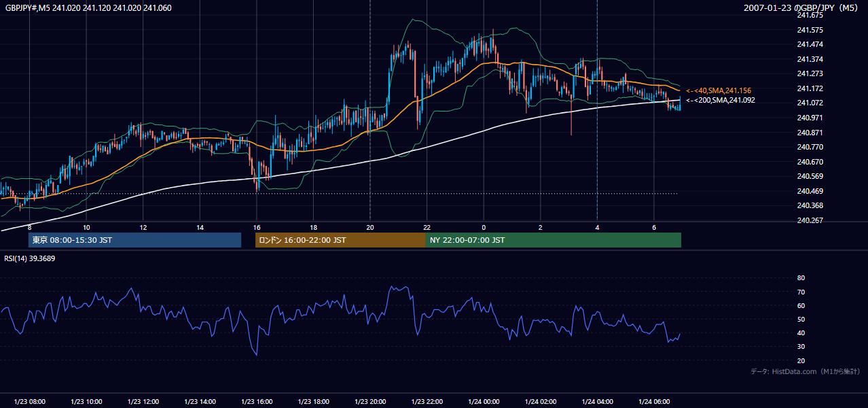
Task: Select the 1/23 10:00 time label
Action: point(86,402)
